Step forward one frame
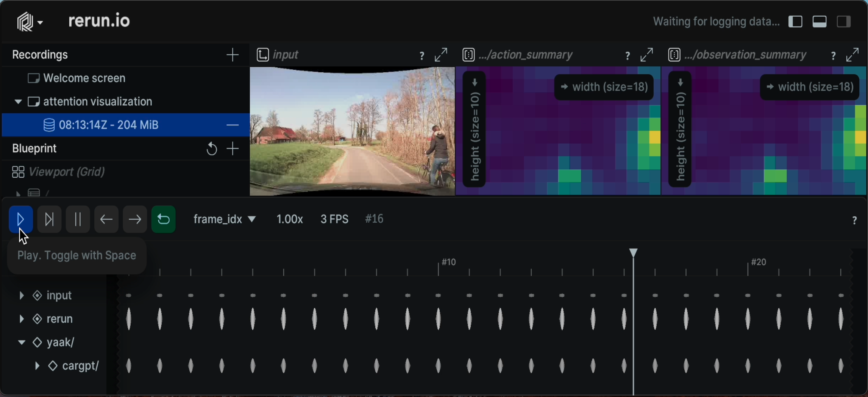This screenshot has height=397, width=868. 135,219
